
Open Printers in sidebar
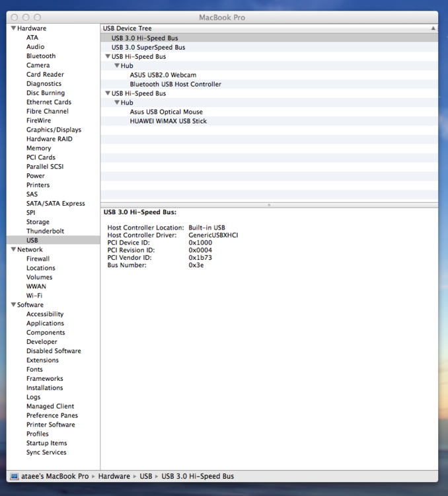tap(38, 185)
